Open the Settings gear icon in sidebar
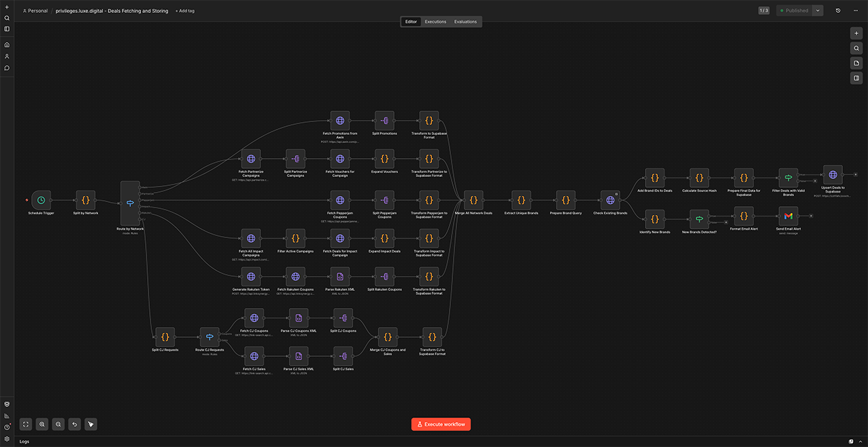The height and width of the screenshot is (447, 868). [x=7, y=439]
